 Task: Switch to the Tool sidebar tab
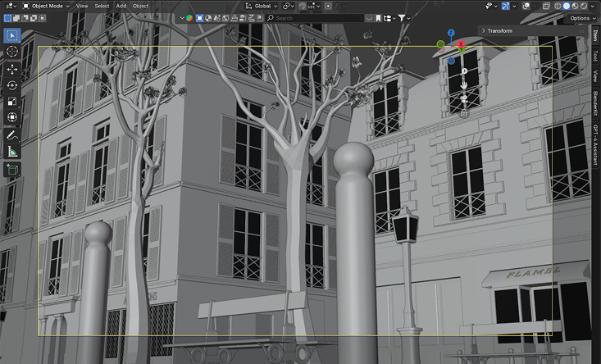pyautogui.click(x=595, y=56)
